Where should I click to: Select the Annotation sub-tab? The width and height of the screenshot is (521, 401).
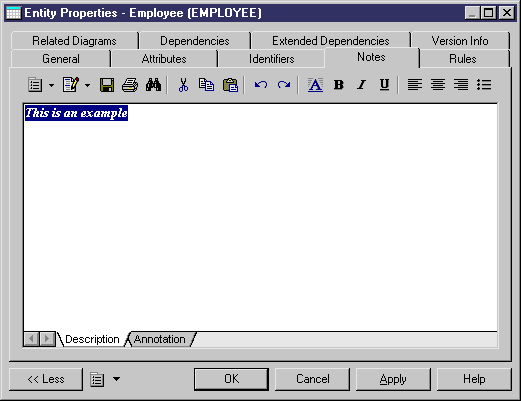click(x=160, y=339)
